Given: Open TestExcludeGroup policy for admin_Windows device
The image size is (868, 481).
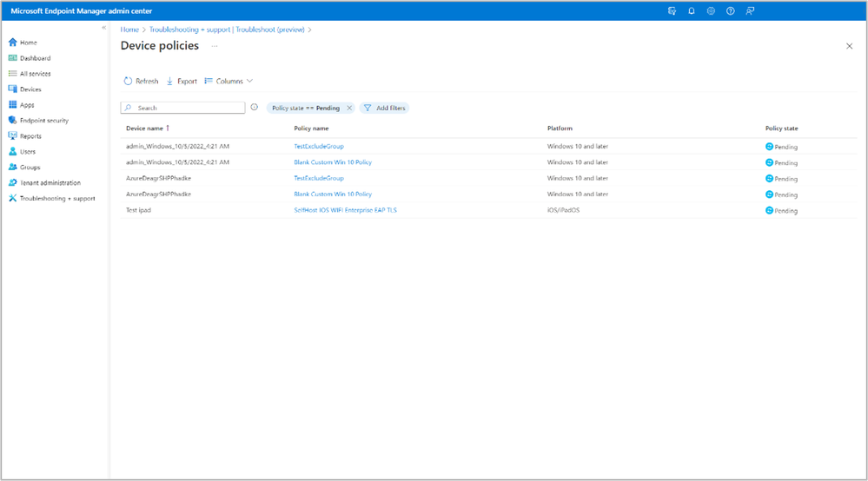Looking at the screenshot, I should pos(319,147).
